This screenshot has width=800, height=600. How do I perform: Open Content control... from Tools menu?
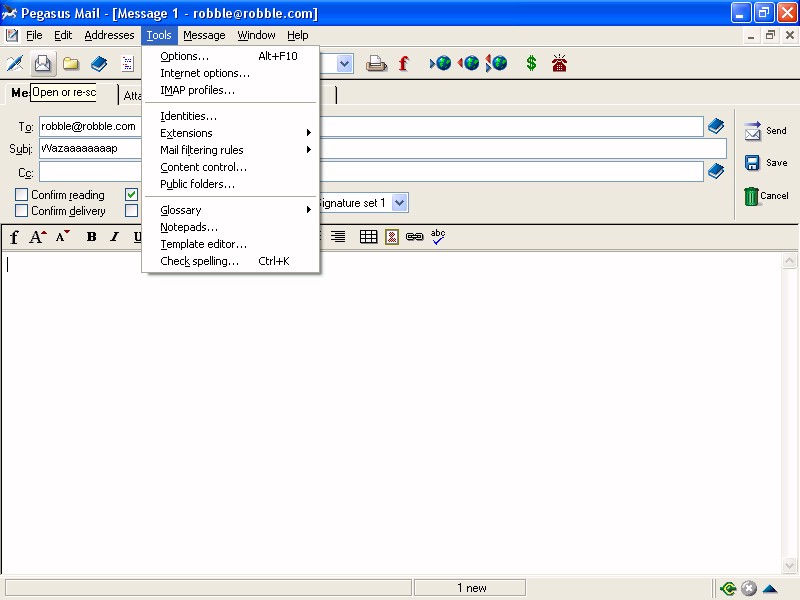[x=232, y=167]
